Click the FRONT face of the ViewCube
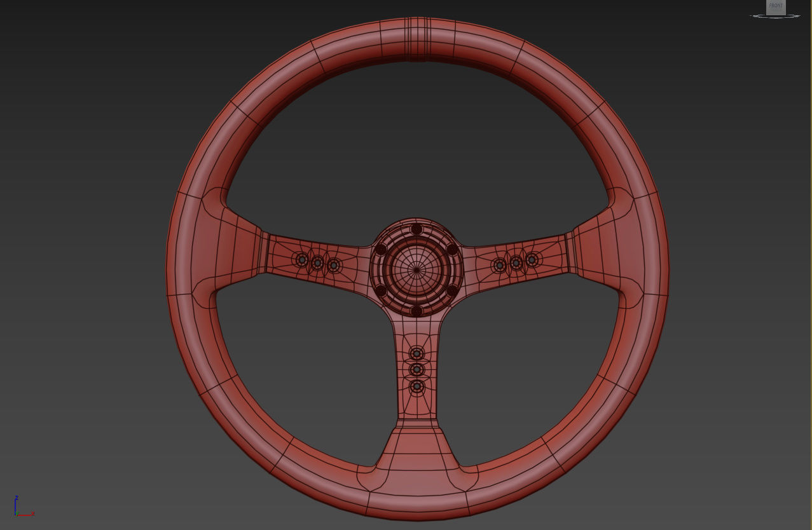The image size is (812, 530). pyautogui.click(x=776, y=6)
